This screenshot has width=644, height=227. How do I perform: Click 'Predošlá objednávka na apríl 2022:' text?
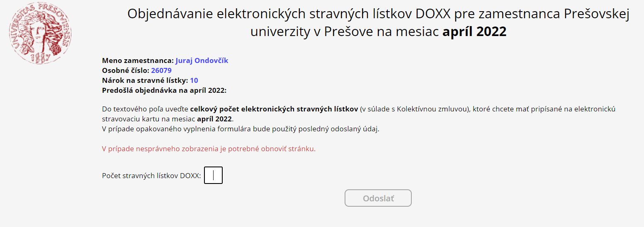point(164,90)
